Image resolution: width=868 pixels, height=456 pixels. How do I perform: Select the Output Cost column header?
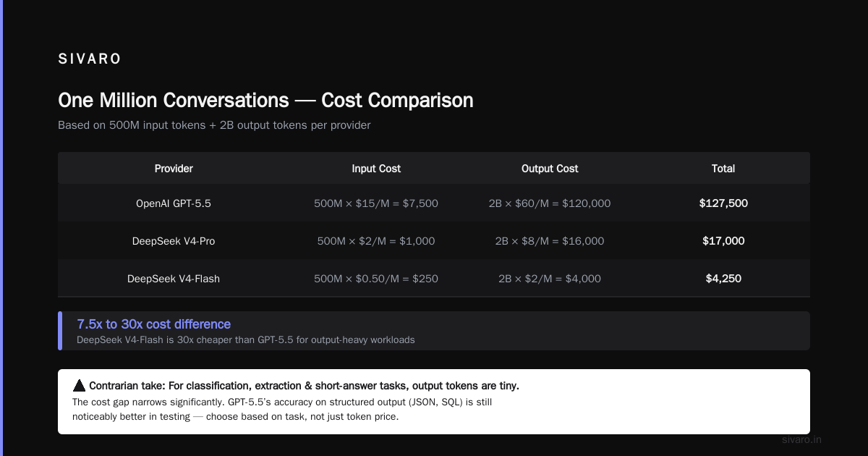click(x=550, y=169)
